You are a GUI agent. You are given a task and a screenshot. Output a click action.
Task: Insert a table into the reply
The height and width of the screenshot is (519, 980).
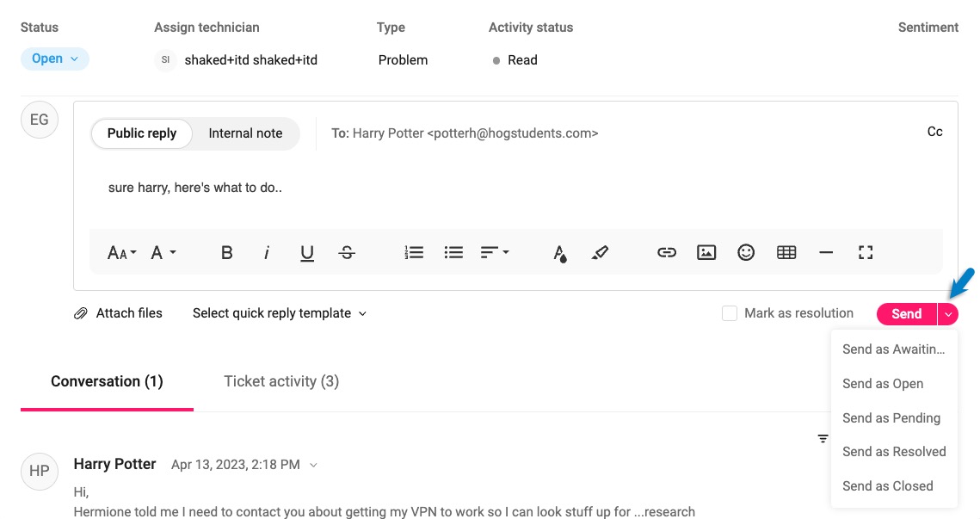pos(786,253)
